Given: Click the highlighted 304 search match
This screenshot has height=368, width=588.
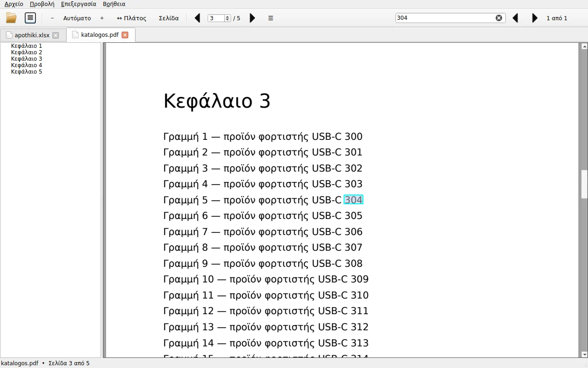Looking at the screenshot, I should pyautogui.click(x=353, y=200).
